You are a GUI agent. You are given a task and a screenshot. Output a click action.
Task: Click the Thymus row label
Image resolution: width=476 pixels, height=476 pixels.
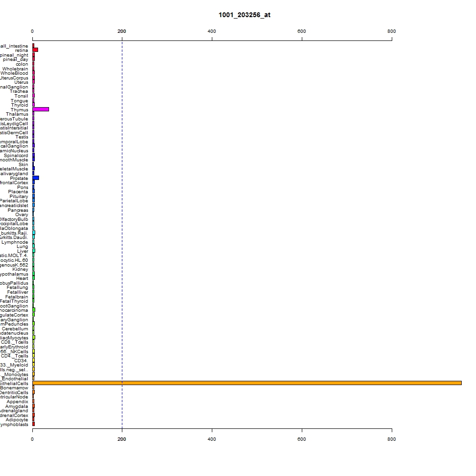point(19,109)
